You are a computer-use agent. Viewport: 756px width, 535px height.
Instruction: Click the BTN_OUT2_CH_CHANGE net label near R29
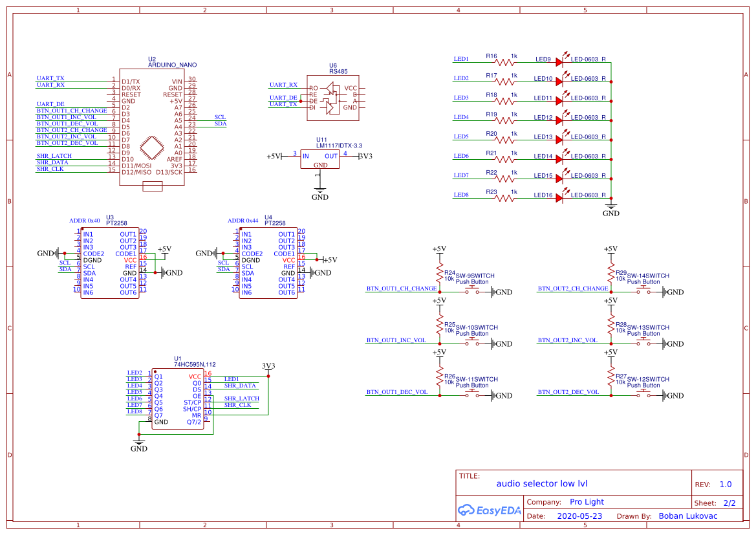pyautogui.click(x=573, y=289)
